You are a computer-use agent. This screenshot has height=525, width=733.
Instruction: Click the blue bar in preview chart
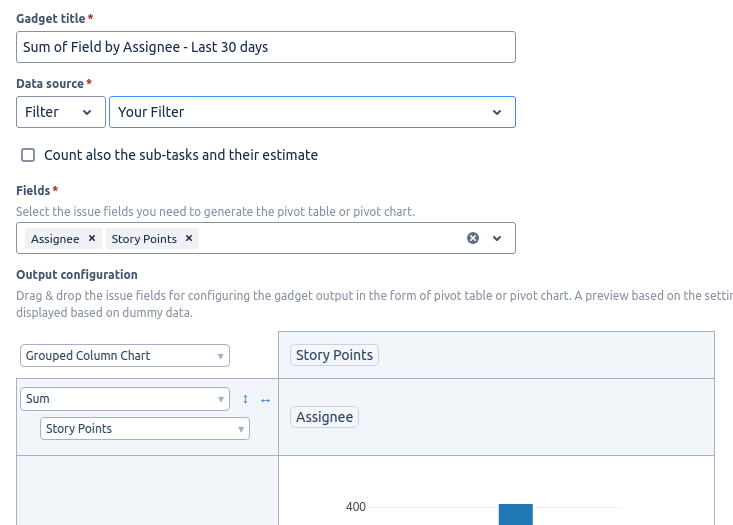pyautogui.click(x=516, y=514)
